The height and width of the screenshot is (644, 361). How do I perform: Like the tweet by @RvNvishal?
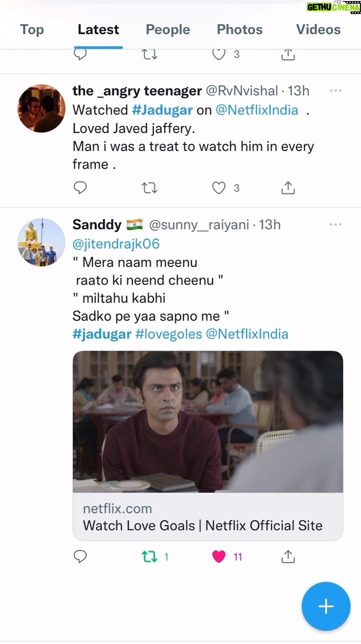tap(219, 188)
